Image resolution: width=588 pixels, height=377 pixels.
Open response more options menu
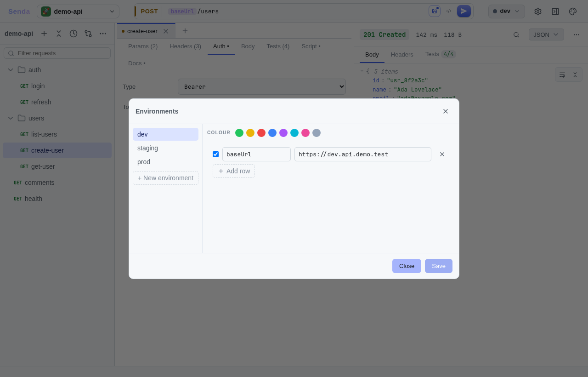pyautogui.click(x=577, y=34)
